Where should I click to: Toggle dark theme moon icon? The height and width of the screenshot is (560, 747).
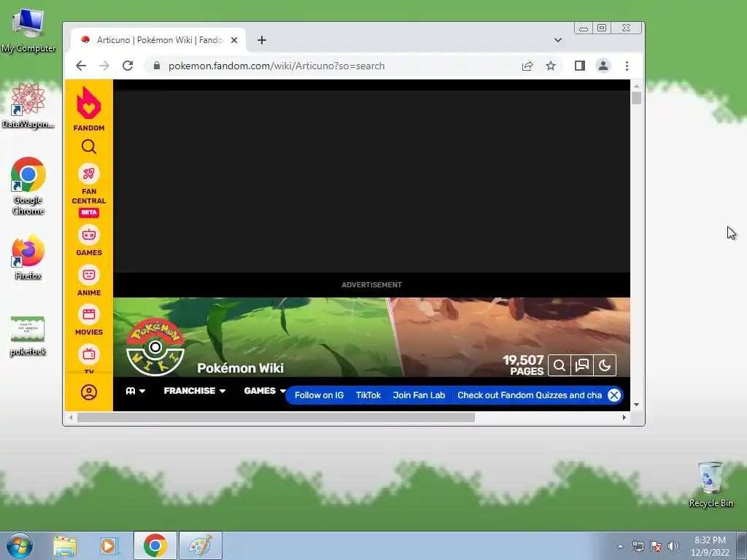point(605,365)
